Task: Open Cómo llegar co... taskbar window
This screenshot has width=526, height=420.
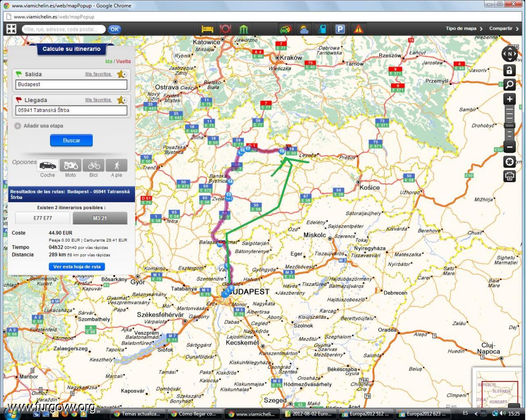Action: [195, 413]
